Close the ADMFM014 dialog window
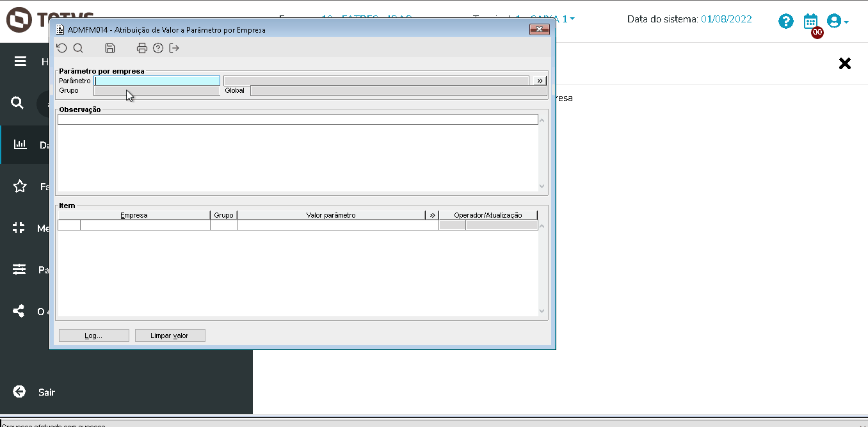This screenshot has width=868, height=427. 540,29
